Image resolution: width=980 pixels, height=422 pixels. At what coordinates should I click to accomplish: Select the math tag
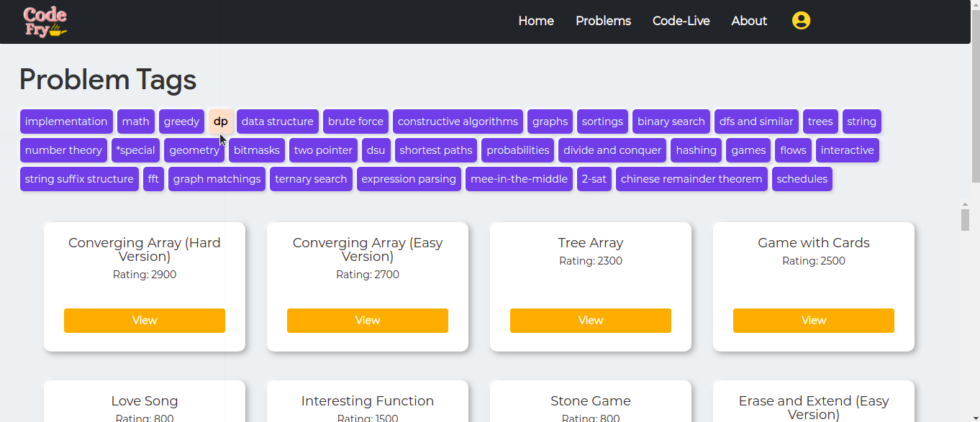[x=136, y=121]
